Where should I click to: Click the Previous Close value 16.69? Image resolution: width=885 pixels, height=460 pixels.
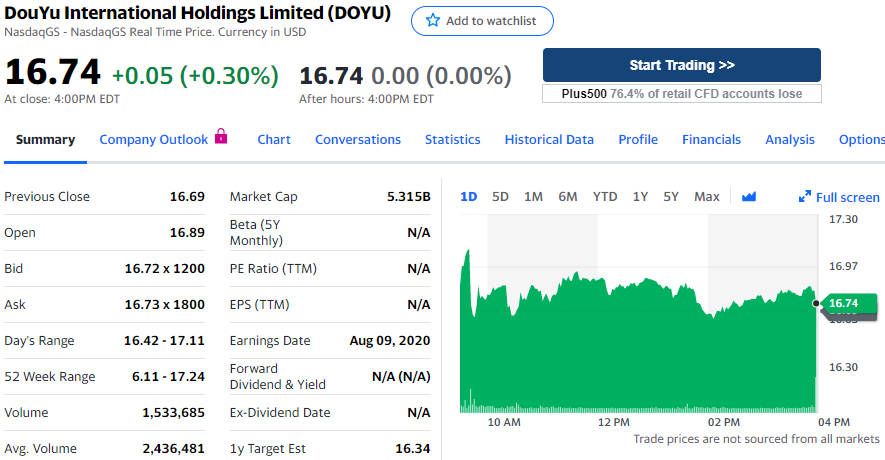[187, 196]
